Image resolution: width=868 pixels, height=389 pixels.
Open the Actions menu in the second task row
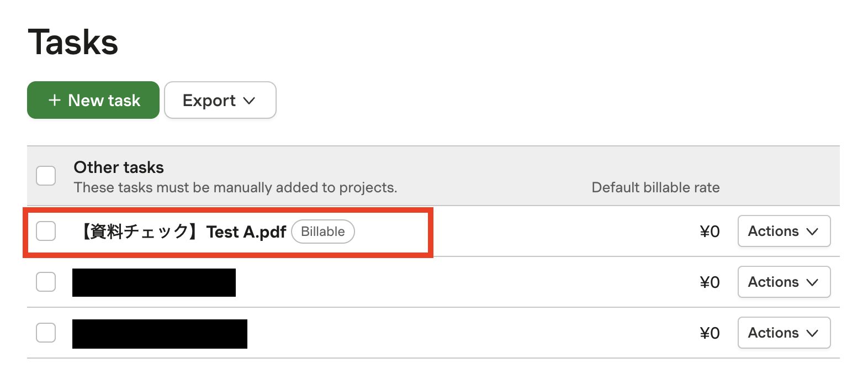(784, 282)
